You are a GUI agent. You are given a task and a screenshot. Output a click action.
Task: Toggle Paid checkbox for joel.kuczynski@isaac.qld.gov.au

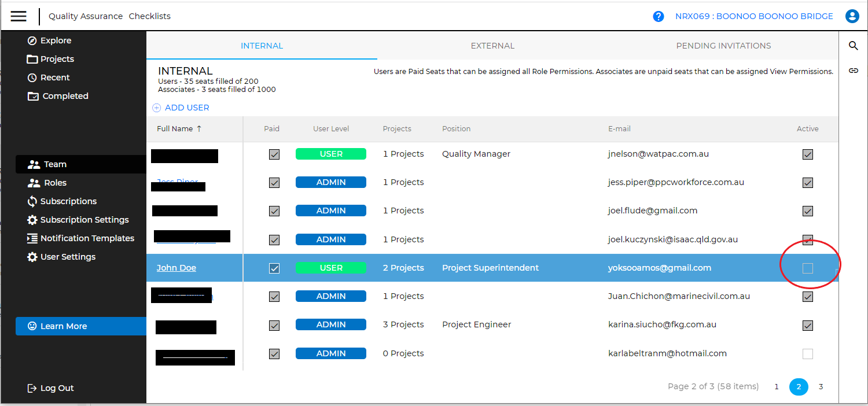pos(274,239)
